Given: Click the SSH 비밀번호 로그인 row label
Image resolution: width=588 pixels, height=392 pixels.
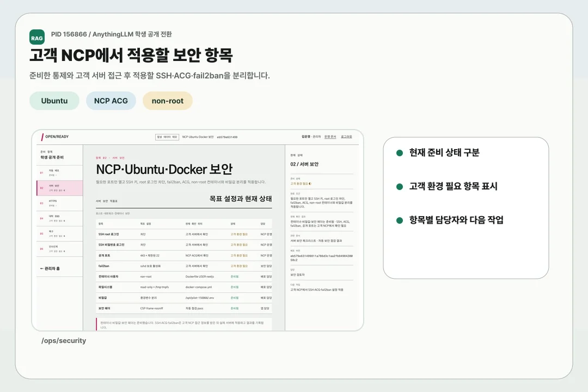Looking at the screenshot, I should coord(112,245).
